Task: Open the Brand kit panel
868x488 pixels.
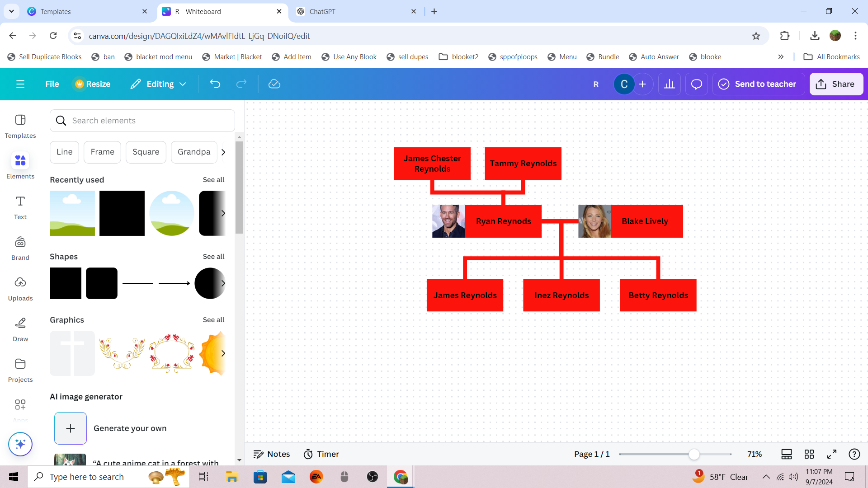Action: pos(20,248)
